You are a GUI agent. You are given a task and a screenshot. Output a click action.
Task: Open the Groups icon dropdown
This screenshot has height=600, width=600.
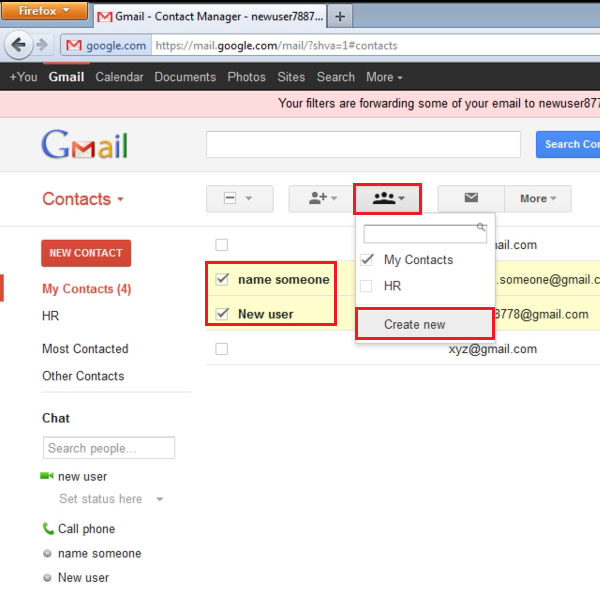pyautogui.click(x=387, y=199)
